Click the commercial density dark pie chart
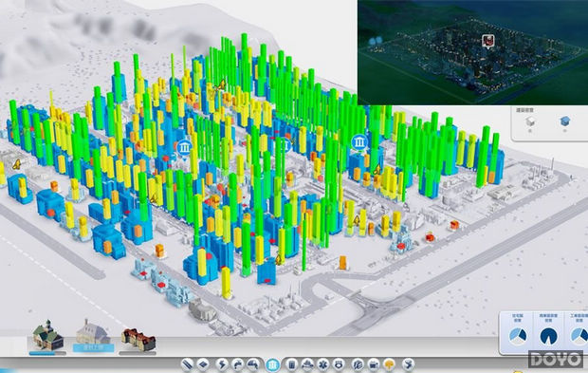The width and height of the screenshot is (588, 373). point(548,335)
